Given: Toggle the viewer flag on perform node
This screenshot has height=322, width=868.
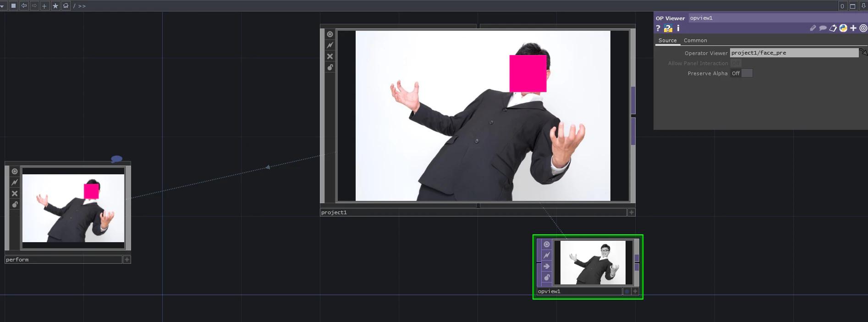Looking at the screenshot, I should pyautogui.click(x=15, y=171).
